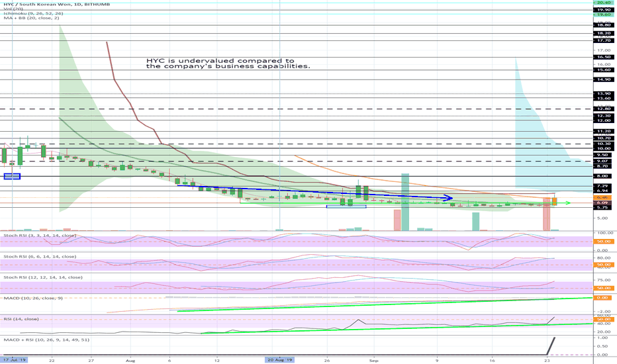Viewport: 617px width, 364px height.
Task: Click the MACD (10, 26, close, 9) label
Action: tap(33, 298)
